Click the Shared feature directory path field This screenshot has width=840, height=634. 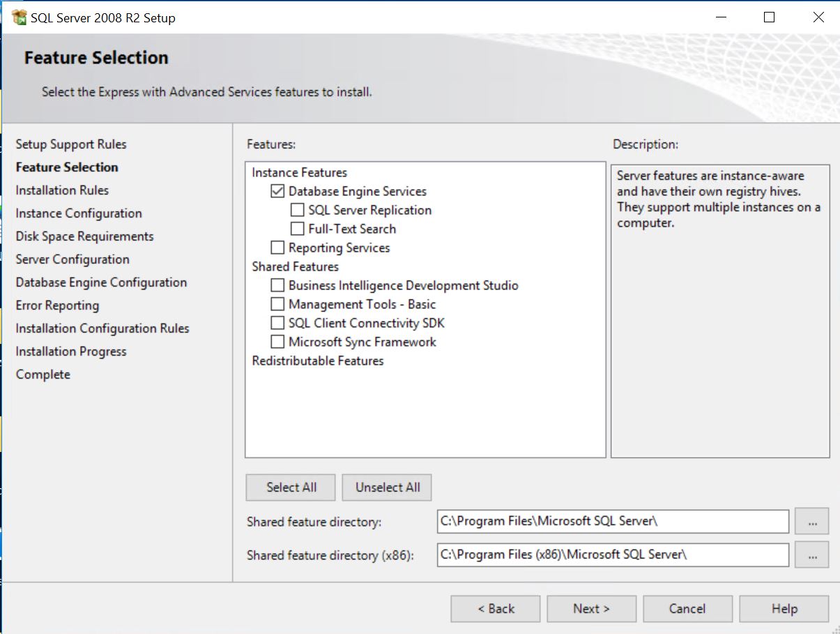point(613,521)
